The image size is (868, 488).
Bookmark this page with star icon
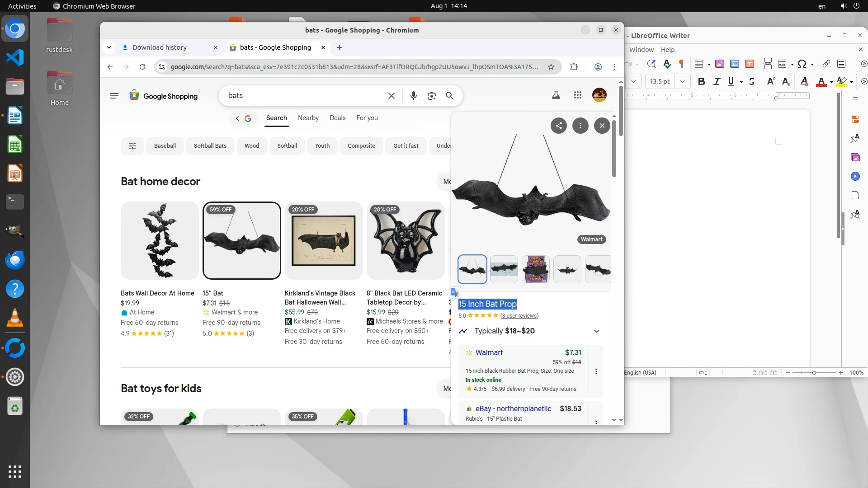click(x=551, y=67)
